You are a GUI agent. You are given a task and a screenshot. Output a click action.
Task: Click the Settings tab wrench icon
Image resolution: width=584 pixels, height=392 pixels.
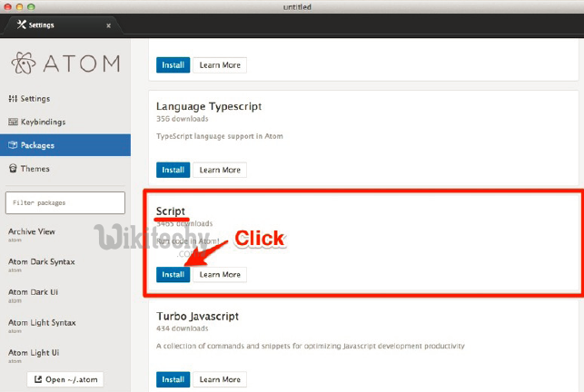pos(21,24)
